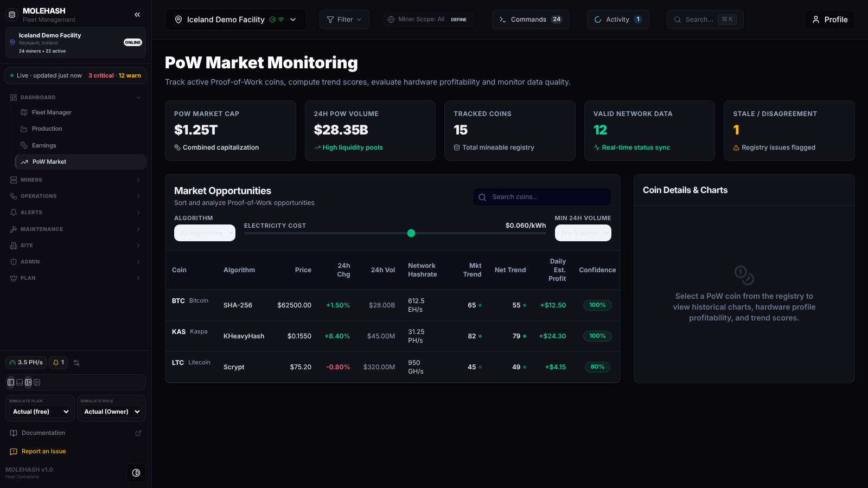Click the warning triangle on Stale / Disagreement card

point(736,147)
